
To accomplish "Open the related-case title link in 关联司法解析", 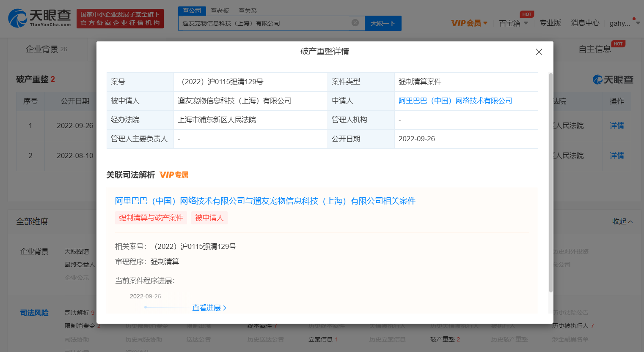I will pos(265,201).
